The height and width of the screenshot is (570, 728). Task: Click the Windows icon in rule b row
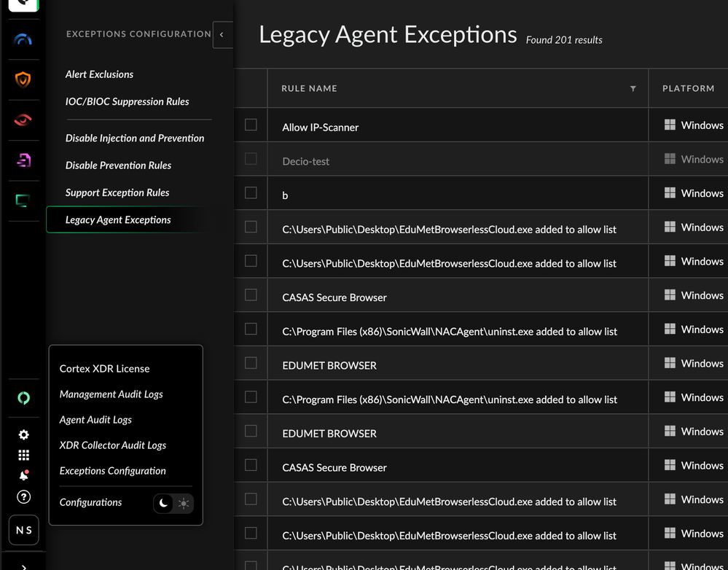pos(670,192)
